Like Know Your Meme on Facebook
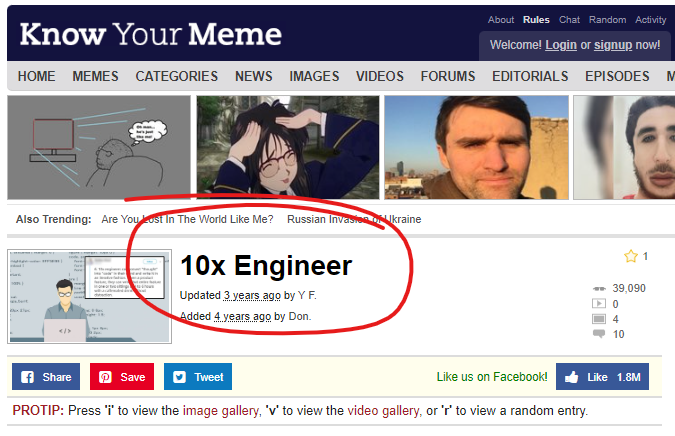Image resolution: width=675 pixels, height=436 pixels. 602,377
